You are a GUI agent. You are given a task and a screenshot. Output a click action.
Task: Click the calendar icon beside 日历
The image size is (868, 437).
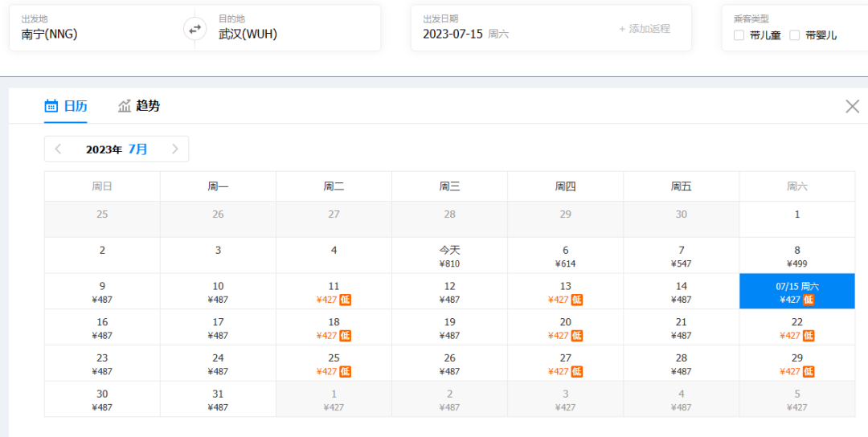tap(51, 106)
